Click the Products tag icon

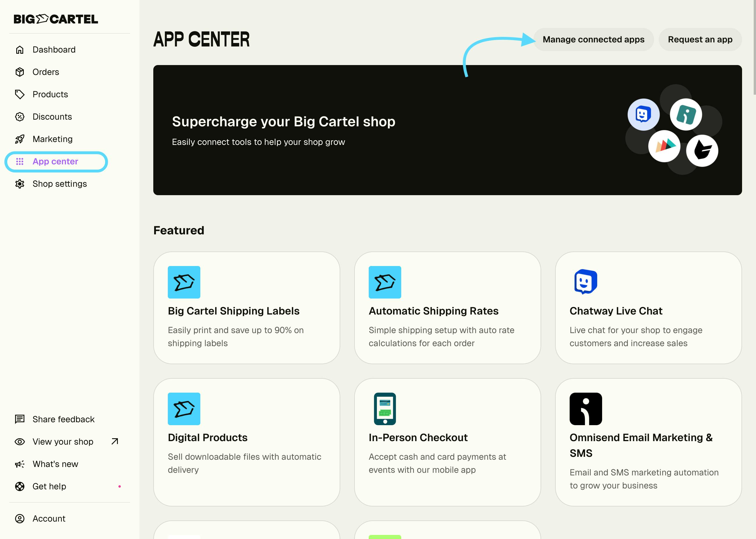(20, 94)
